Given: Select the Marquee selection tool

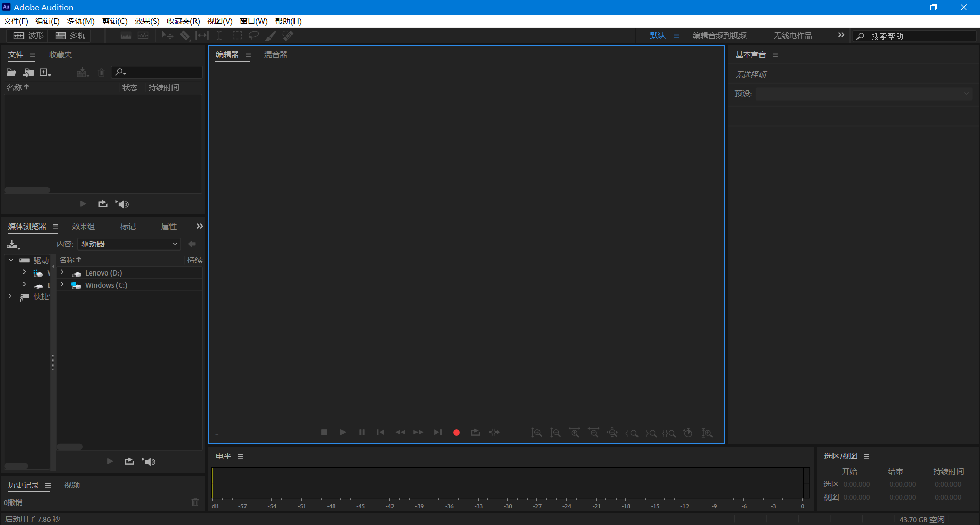Looking at the screenshot, I should tap(237, 35).
